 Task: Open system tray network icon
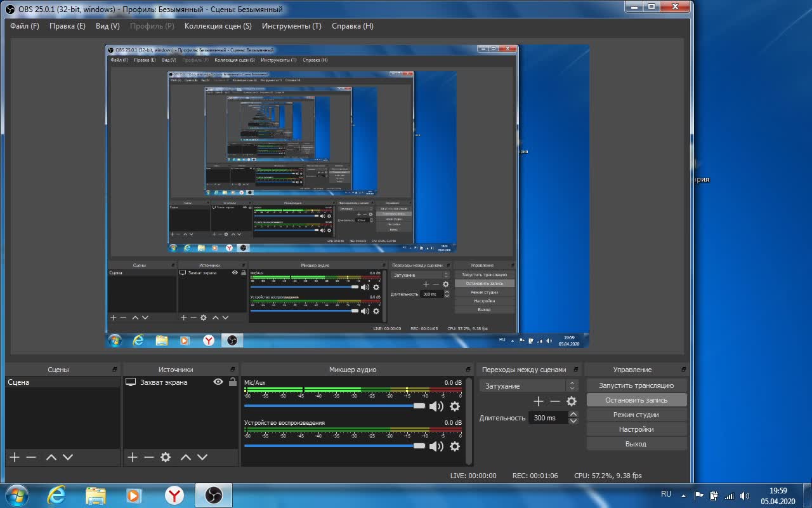(730, 496)
